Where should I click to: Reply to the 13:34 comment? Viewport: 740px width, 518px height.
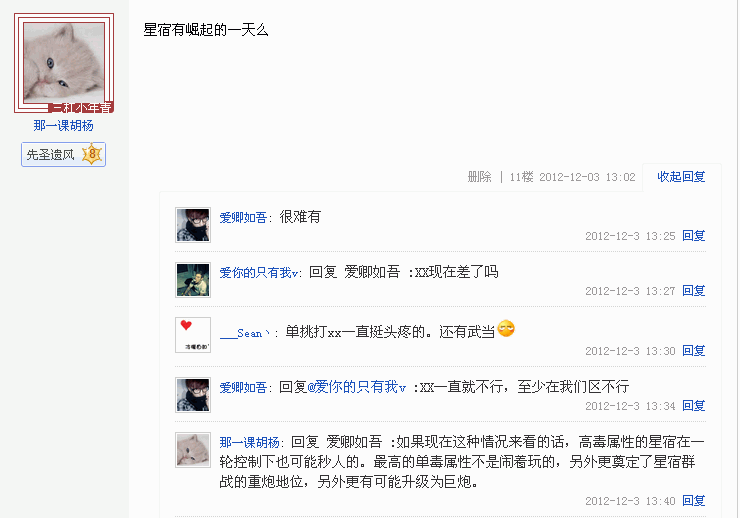point(693,406)
